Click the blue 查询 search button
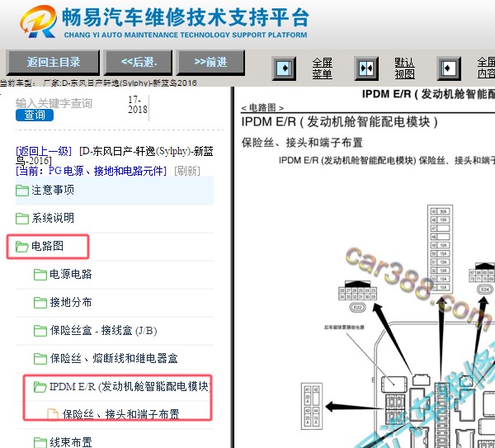This screenshot has width=495, height=448. pyautogui.click(x=35, y=115)
